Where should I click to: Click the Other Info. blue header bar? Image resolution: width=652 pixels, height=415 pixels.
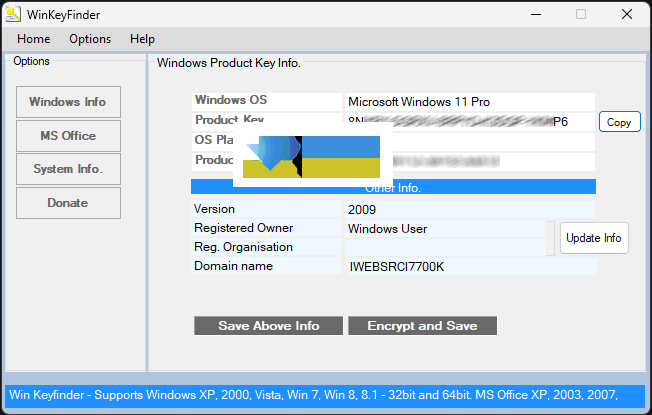393,187
